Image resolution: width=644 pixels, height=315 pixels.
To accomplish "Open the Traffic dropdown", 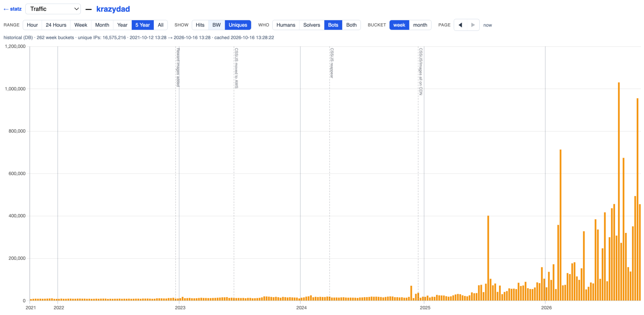I will point(53,9).
